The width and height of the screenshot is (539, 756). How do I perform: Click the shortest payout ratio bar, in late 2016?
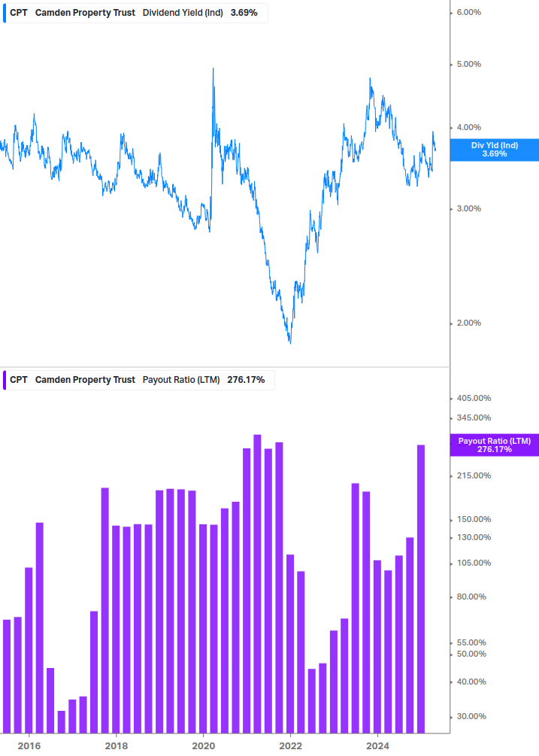tap(61, 721)
